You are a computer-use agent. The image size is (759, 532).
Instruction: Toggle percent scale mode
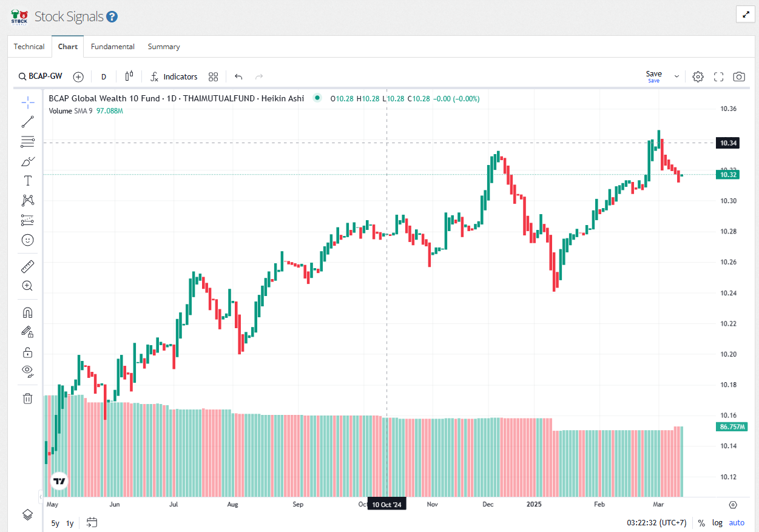(x=701, y=523)
